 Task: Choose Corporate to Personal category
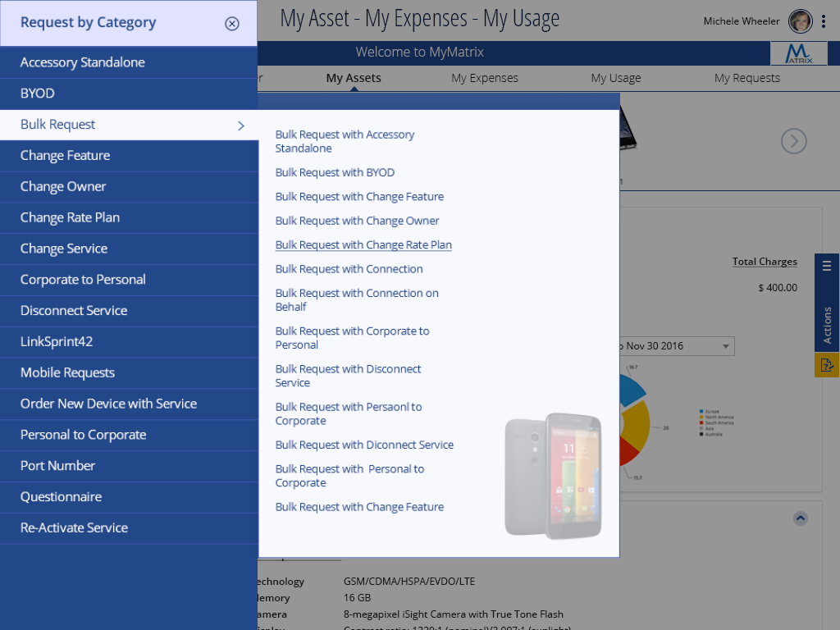click(129, 281)
